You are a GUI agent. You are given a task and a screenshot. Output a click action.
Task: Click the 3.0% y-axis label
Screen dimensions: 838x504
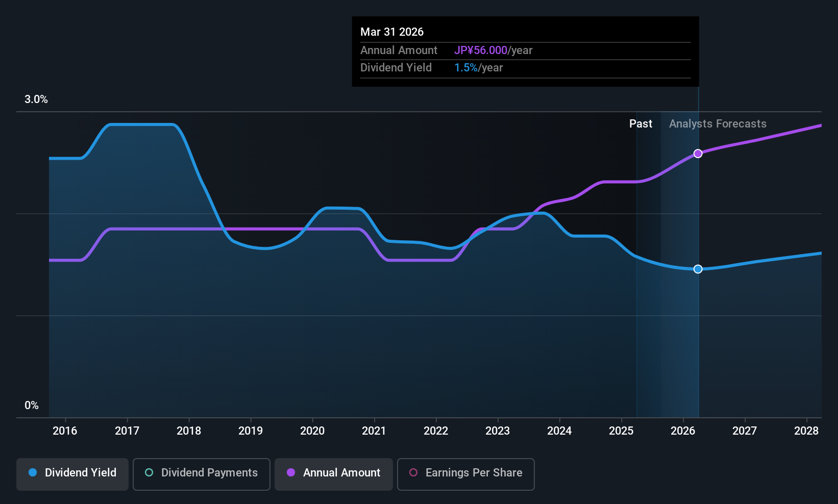click(x=36, y=99)
